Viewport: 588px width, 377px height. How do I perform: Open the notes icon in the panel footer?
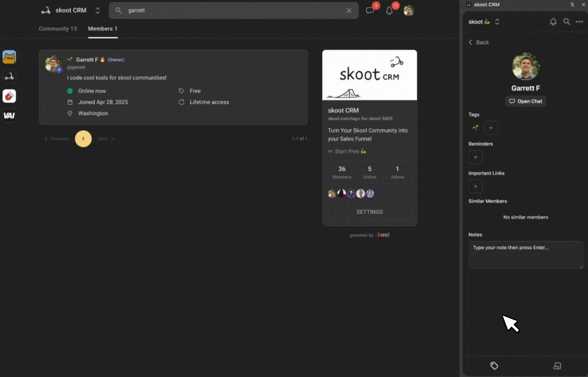pos(557,365)
